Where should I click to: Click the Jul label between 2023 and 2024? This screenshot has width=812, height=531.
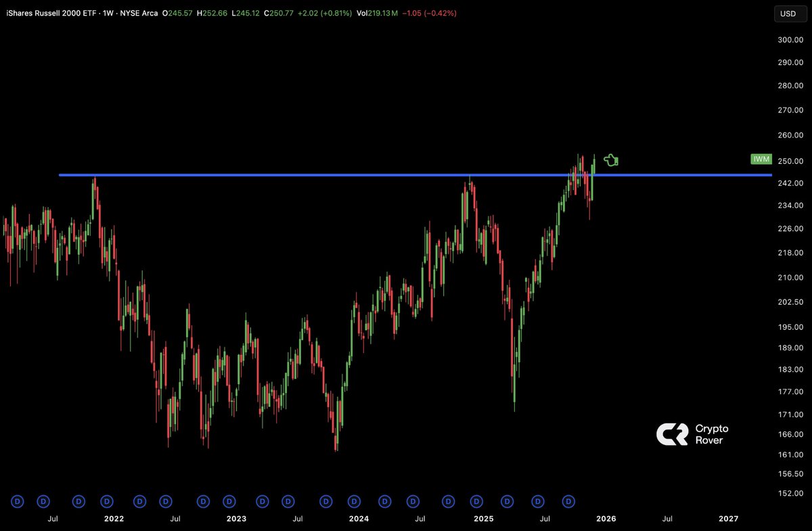tap(298, 519)
